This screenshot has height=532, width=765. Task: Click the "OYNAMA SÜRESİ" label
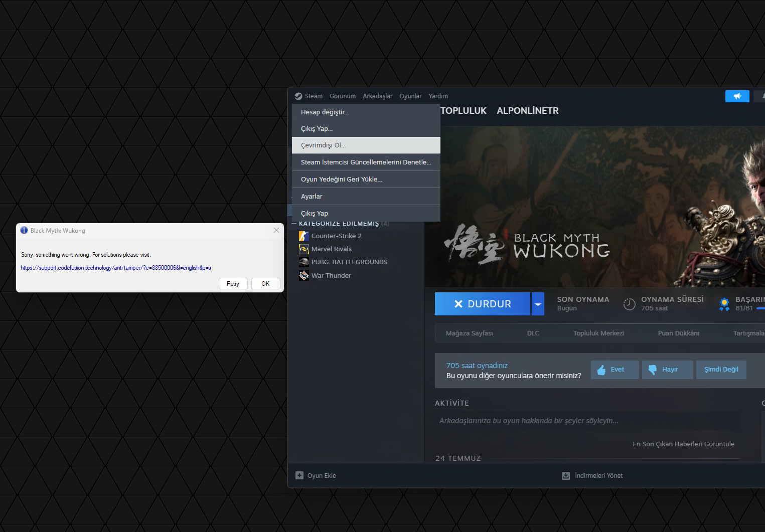672,299
